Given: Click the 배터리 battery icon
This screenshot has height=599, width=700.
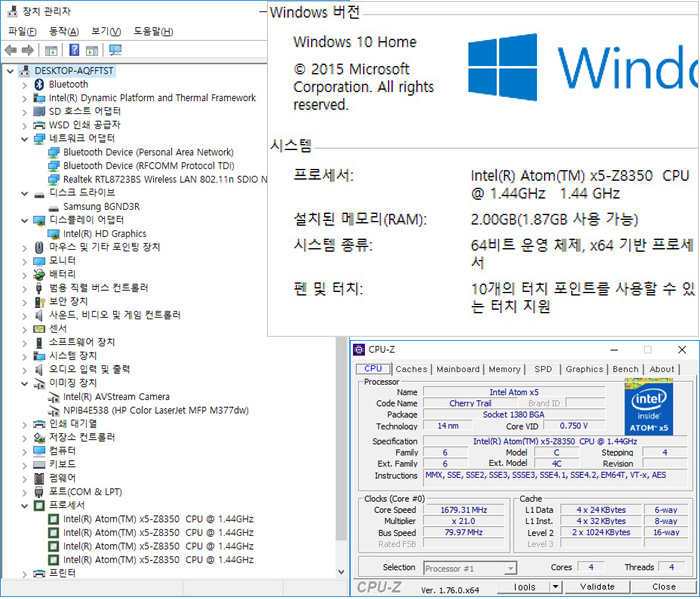Looking at the screenshot, I should point(39,275).
